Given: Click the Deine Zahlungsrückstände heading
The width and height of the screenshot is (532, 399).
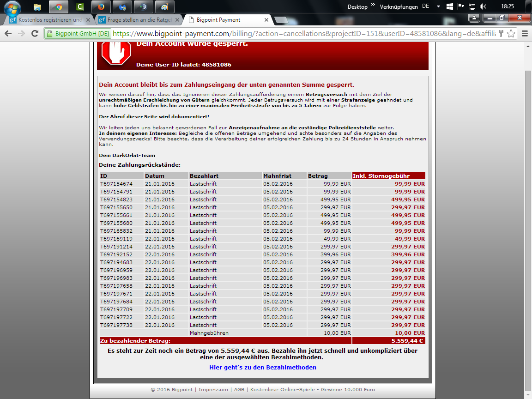Looking at the screenshot, I should point(140,165).
